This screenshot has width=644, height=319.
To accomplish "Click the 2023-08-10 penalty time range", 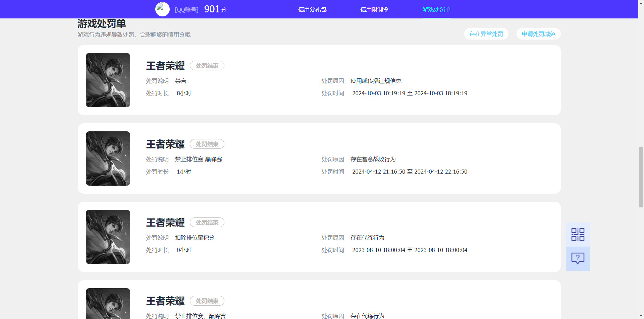I will 410,250.
